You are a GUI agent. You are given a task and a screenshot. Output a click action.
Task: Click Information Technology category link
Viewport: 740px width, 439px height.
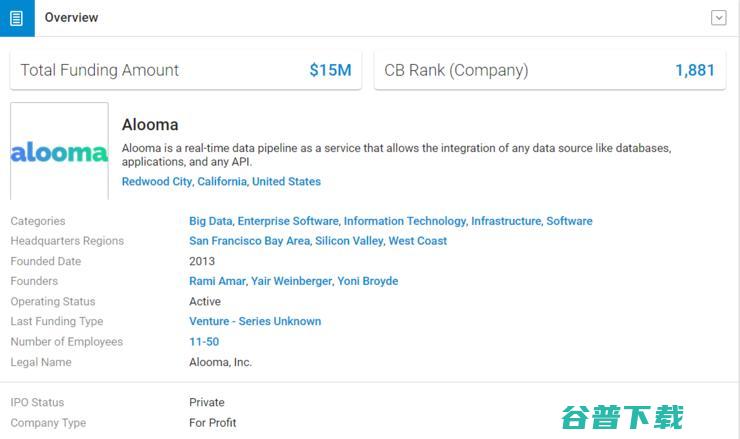[405, 221]
